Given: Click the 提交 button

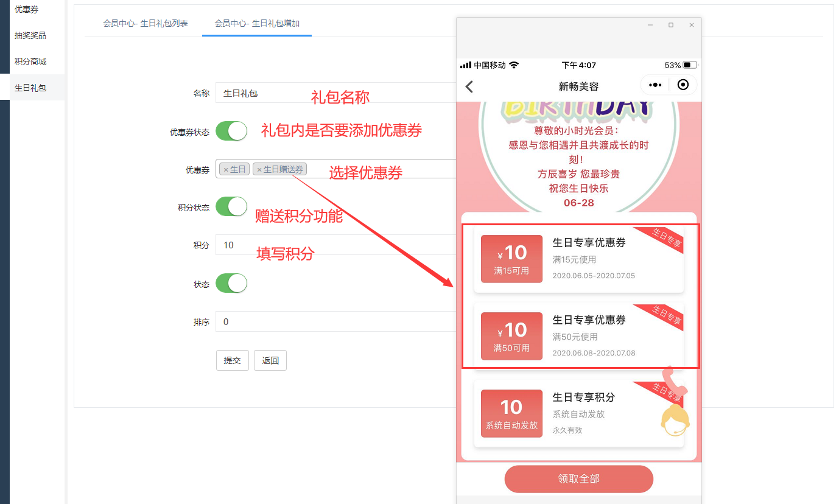Looking at the screenshot, I should (233, 360).
